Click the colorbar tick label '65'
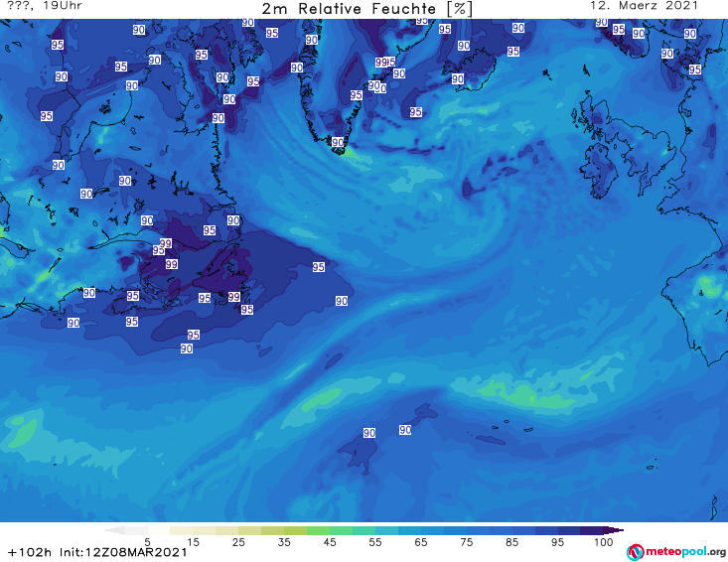This screenshot has width=728, height=562. (x=421, y=542)
